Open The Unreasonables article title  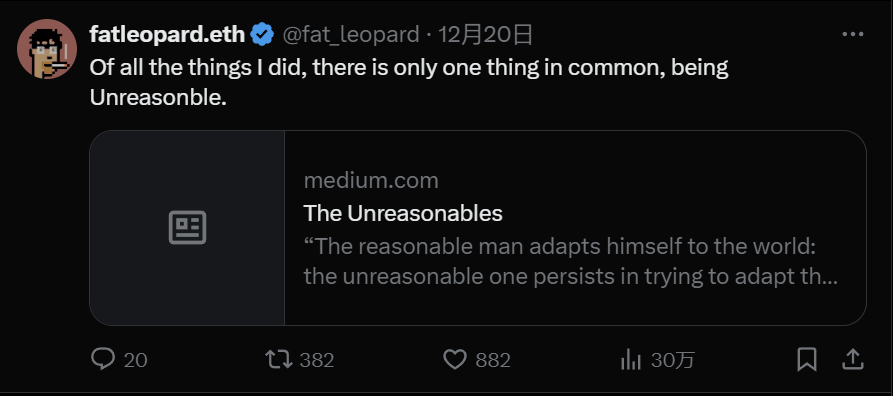point(403,214)
